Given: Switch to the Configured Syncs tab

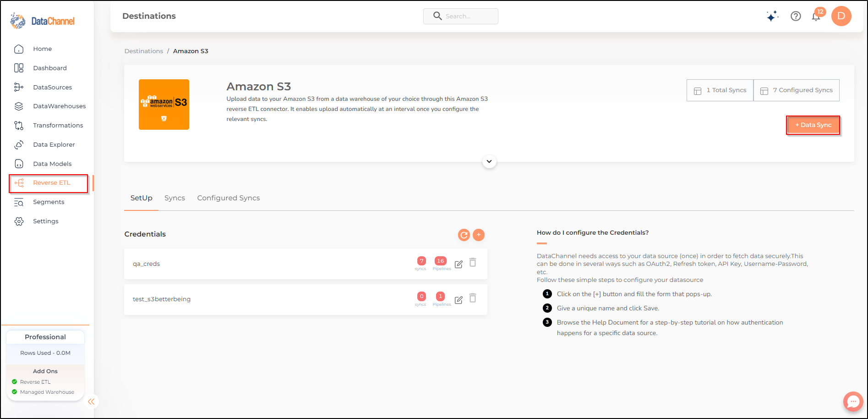Looking at the screenshot, I should [229, 198].
